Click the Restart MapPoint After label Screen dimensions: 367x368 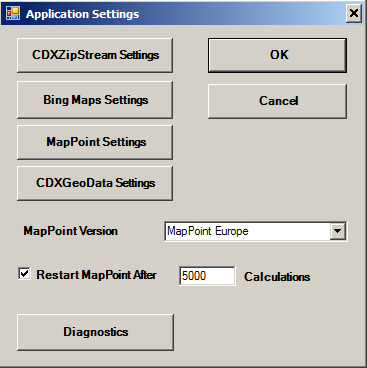pos(96,275)
